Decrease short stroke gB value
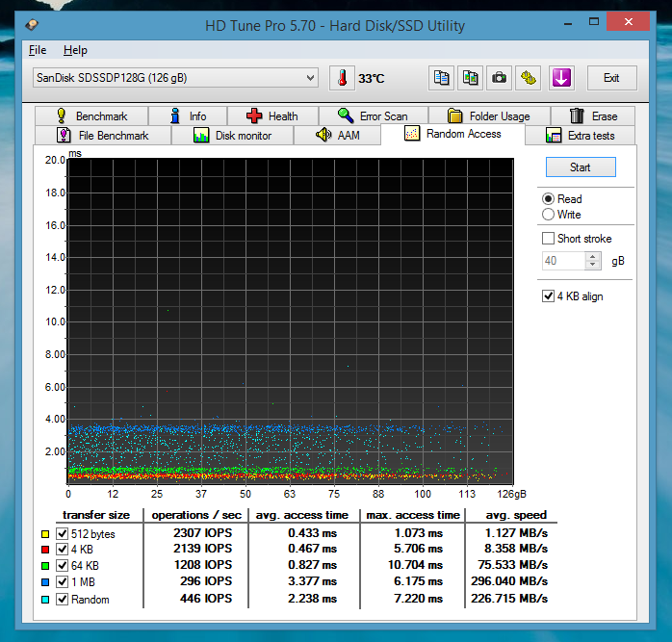This screenshot has height=642, width=672. coord(593,265)
